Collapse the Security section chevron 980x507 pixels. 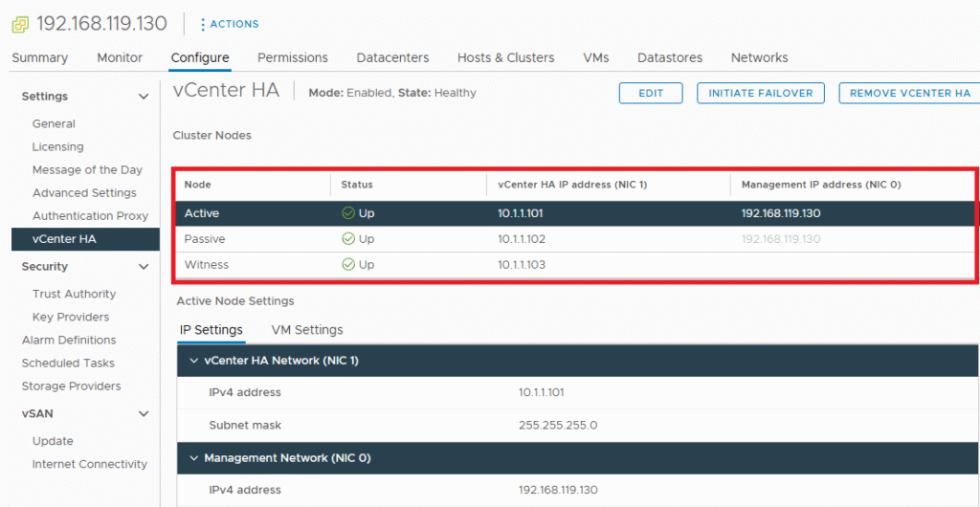[144, 267]
